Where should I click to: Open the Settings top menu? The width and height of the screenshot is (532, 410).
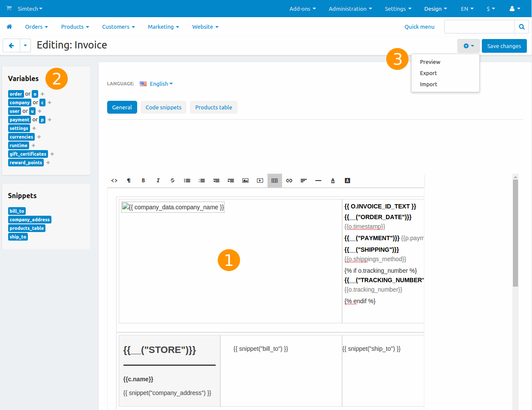[x=398, y=9]
